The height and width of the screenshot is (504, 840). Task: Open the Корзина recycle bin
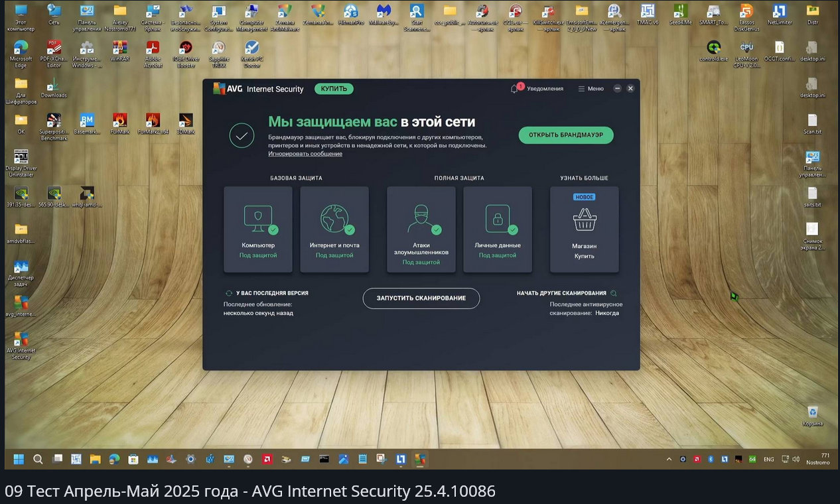pyautogui.click(x=812, y=416)
